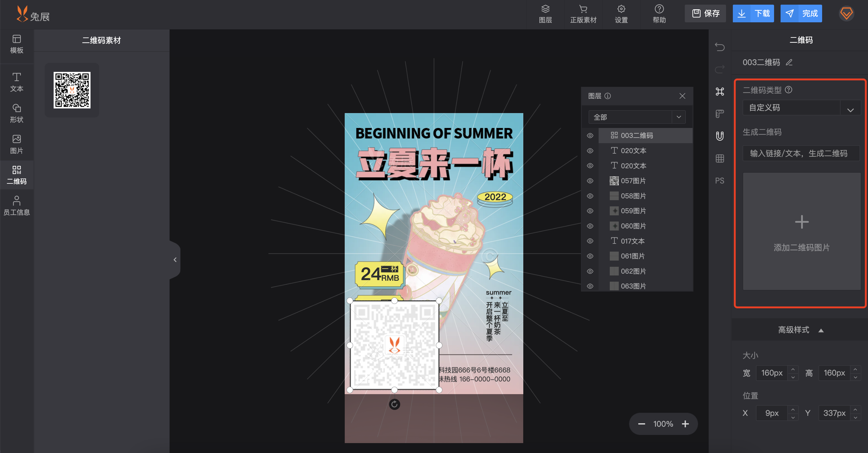Click the 下载 download button
Image resolution: width=868 pixels, height=453 pixels.
click(753, 13)
